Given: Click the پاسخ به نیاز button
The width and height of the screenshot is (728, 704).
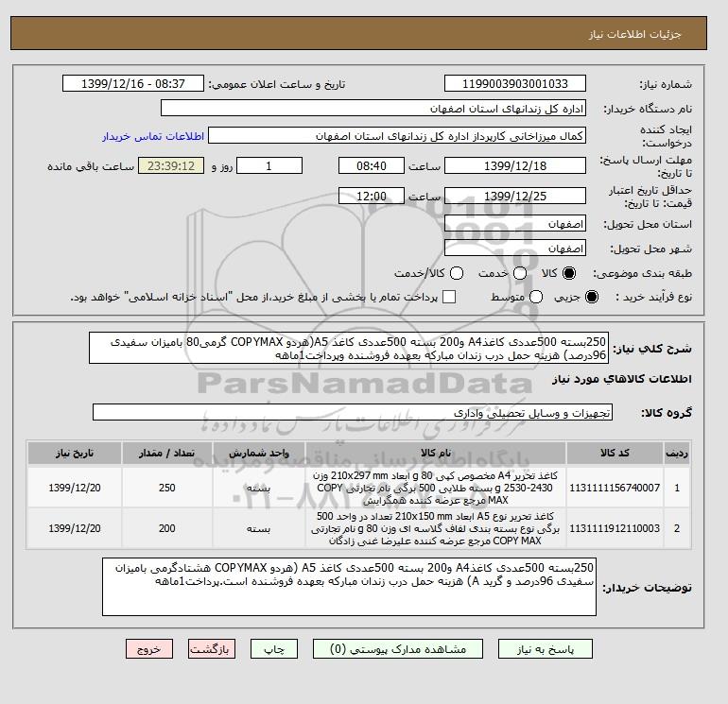Looking at the screenshot, I should pos(546,649).
